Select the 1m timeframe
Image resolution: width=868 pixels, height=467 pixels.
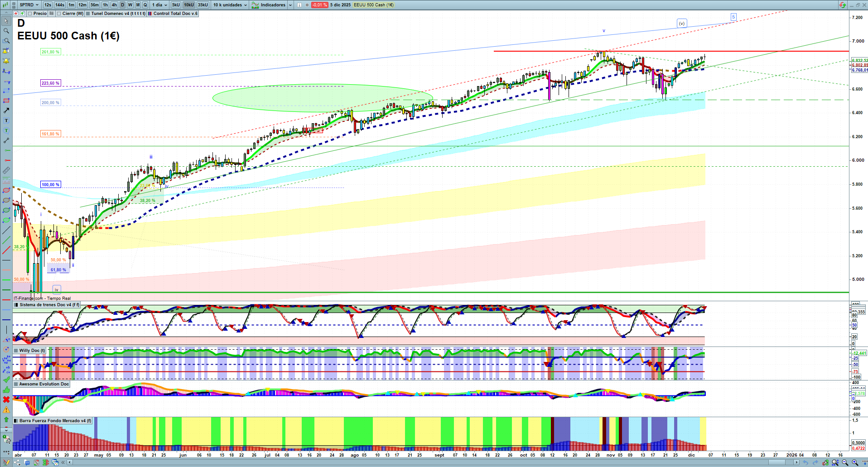pos(72,5)
